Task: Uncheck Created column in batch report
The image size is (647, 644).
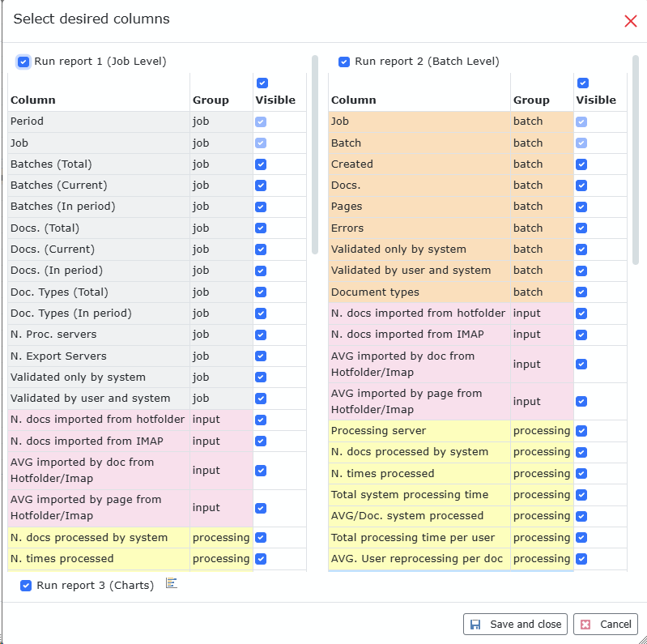Action: [581, 164]
